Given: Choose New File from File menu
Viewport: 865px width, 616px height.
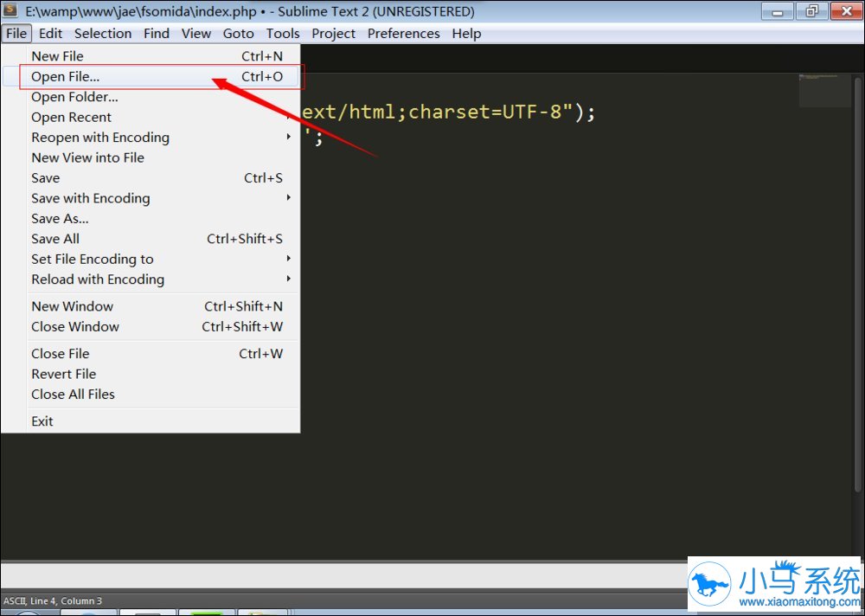Looking at the screenshot, I should 151,56.
